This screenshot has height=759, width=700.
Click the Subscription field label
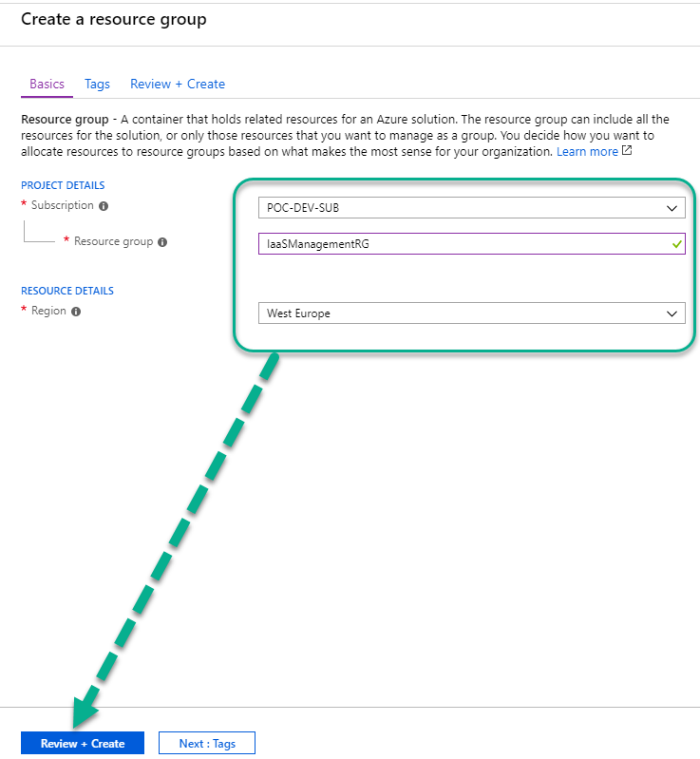[x=63, y=205]
